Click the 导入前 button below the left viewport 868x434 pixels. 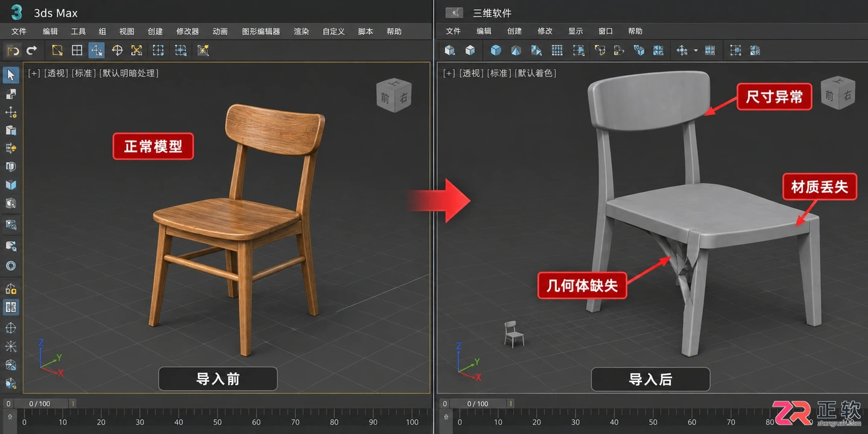click(x=218, y=379)
